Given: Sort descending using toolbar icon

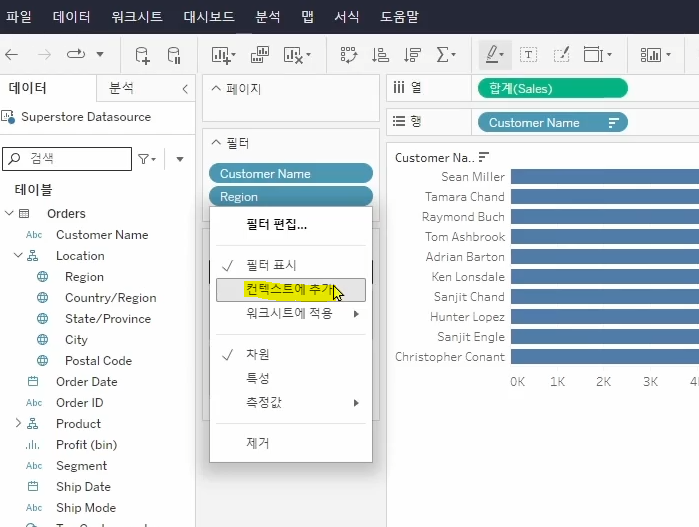Looking at the screenshot, I should 412,55.
